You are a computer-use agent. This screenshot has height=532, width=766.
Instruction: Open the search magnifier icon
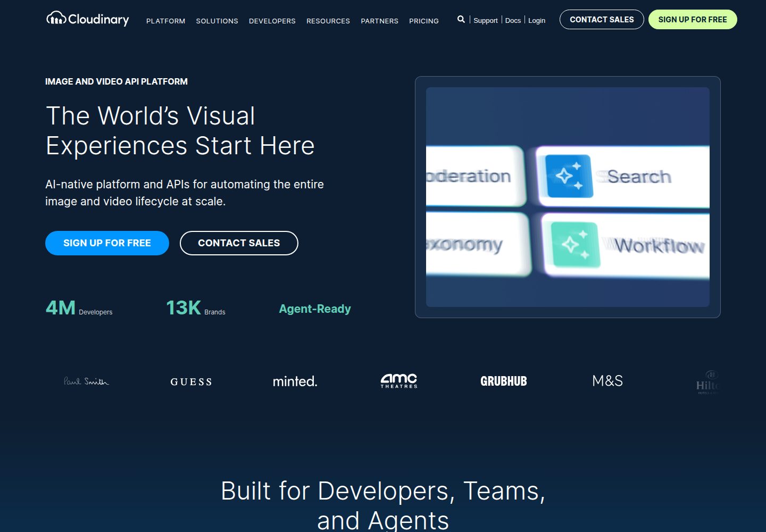pos(461,19)
